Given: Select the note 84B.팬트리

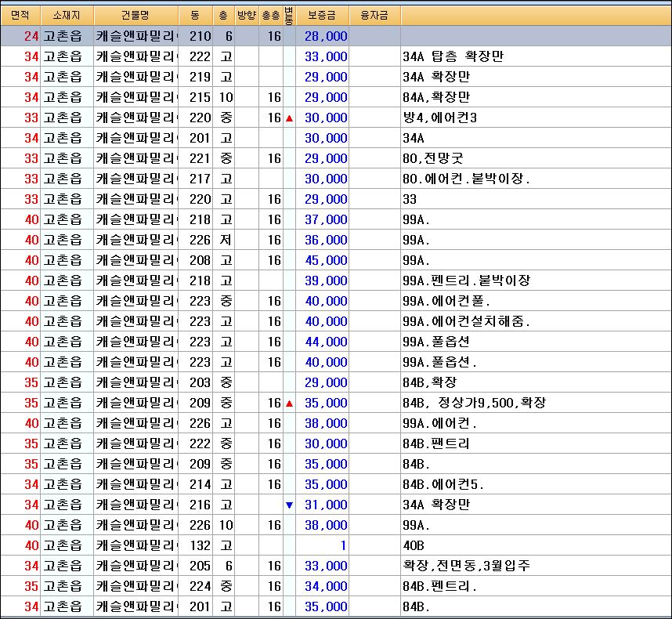Looking at the screenshot, I should (x=435, y=443).
